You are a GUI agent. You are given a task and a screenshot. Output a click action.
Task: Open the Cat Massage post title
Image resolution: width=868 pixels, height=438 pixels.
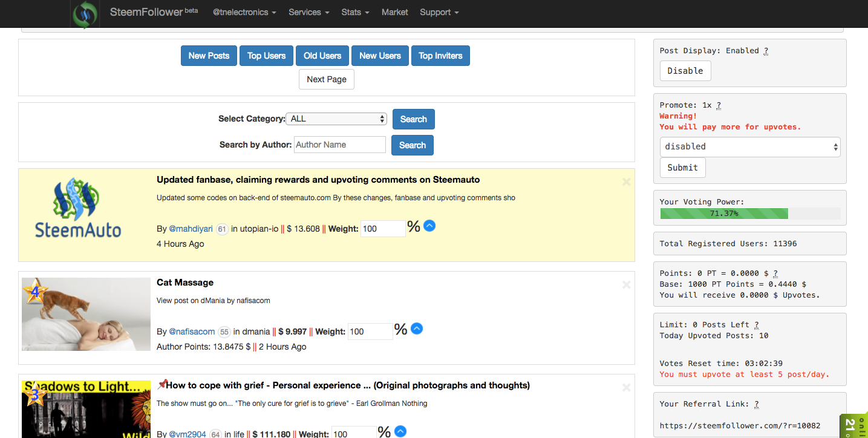click(x=185, y=283)
